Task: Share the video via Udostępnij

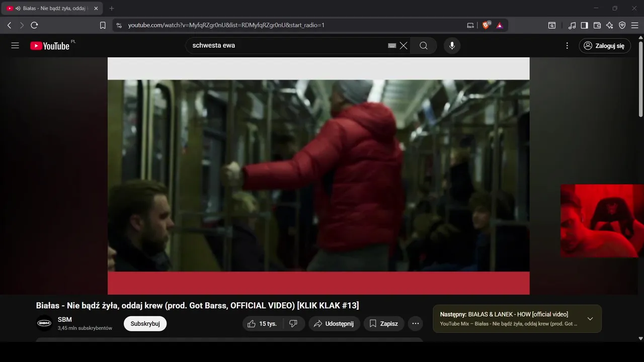Action: [x=334, y=324]
